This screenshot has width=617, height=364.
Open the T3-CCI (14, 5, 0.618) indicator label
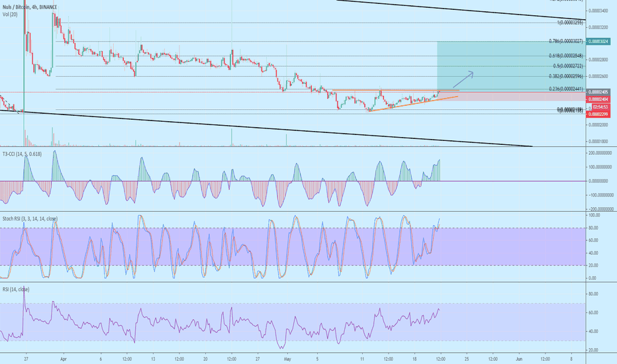[22, 154]
